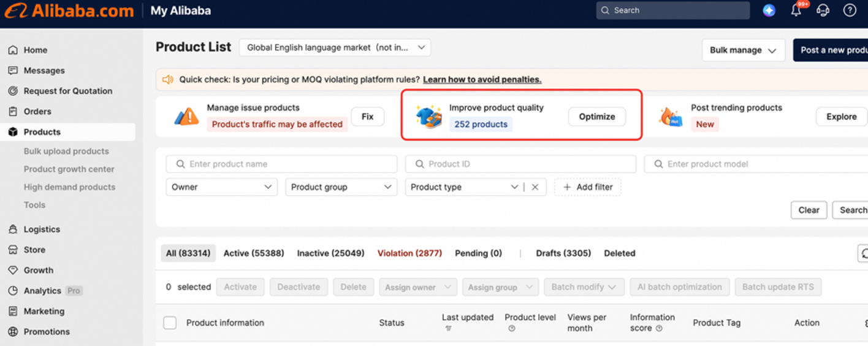Viewport: 868px width, 346px height.
Task: Click the AI batch optimization button
Action: click(x=680, y=287)
